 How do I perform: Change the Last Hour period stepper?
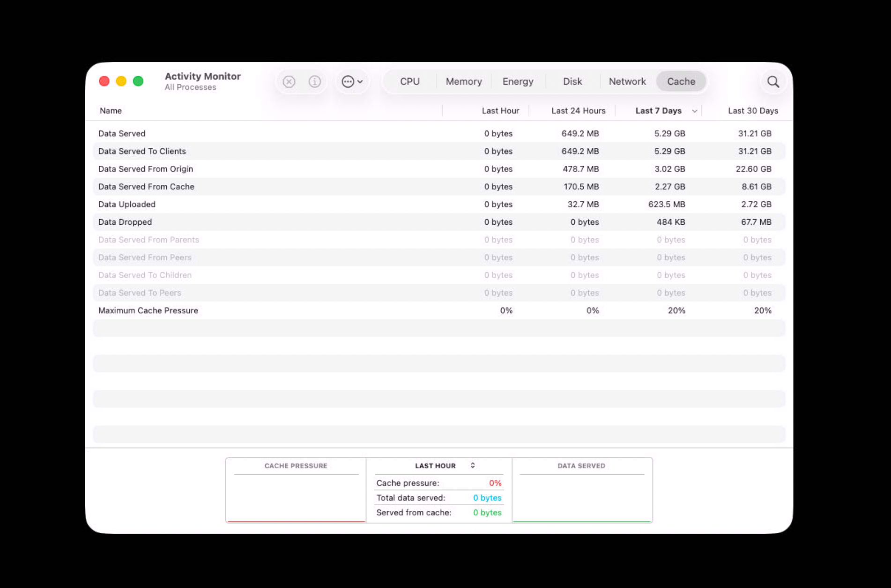(473, 465)
